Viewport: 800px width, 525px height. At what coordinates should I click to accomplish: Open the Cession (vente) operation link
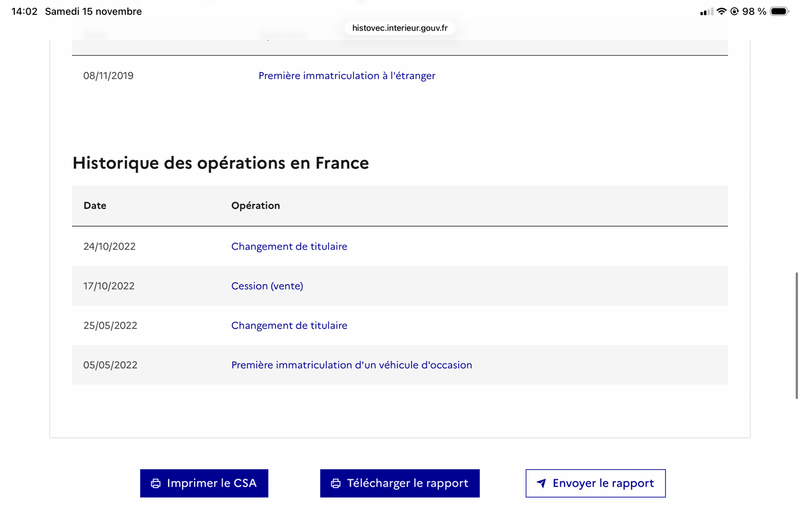(267, 286)
